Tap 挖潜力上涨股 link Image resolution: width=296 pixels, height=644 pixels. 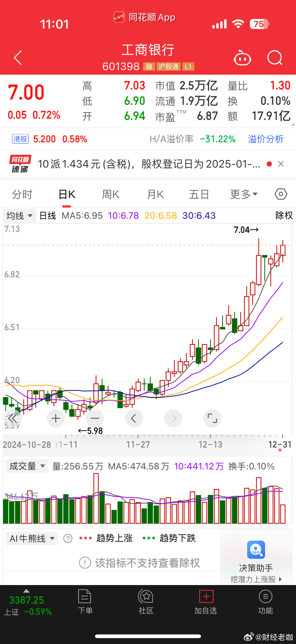tap(256, 579)
